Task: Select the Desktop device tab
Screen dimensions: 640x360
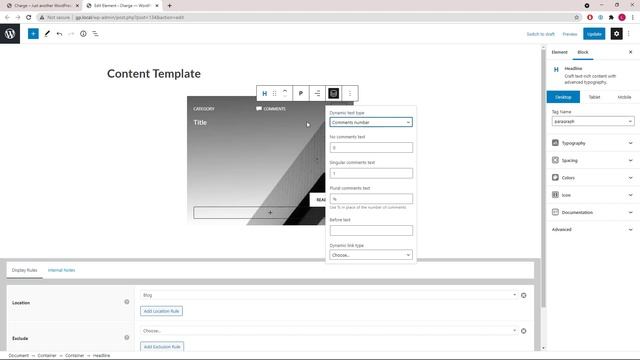Action: (x=563, y=97)
